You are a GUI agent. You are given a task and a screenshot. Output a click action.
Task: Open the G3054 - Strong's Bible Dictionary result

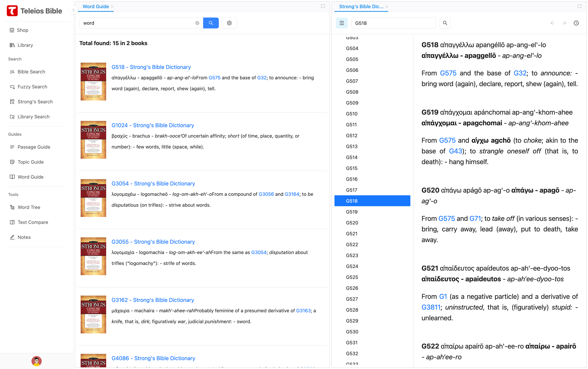(x=153, y=184)
